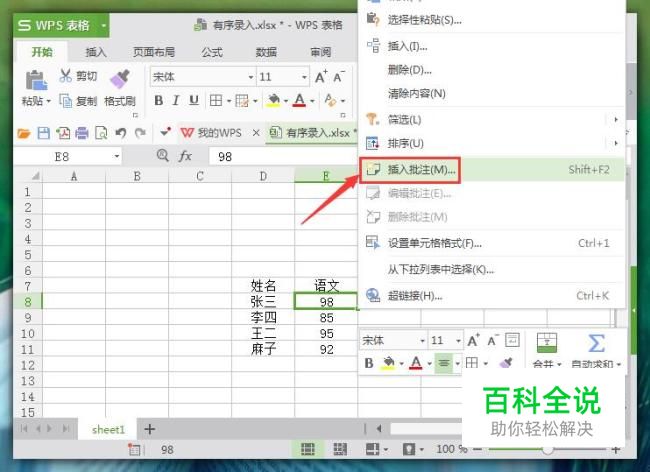The width and height of the screenshot is (650, 472).
Task: Select row 12 header
Action: click(28, 365)
